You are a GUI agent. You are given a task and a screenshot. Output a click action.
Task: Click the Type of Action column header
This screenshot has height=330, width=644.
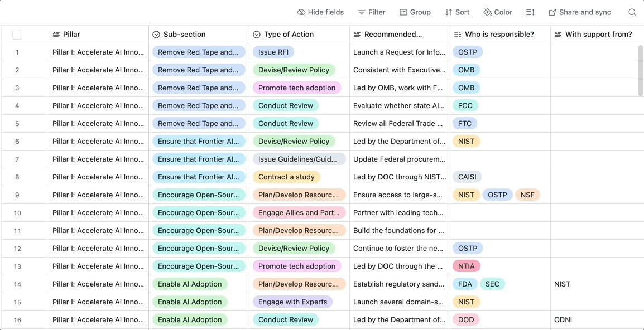click(300, 35)
